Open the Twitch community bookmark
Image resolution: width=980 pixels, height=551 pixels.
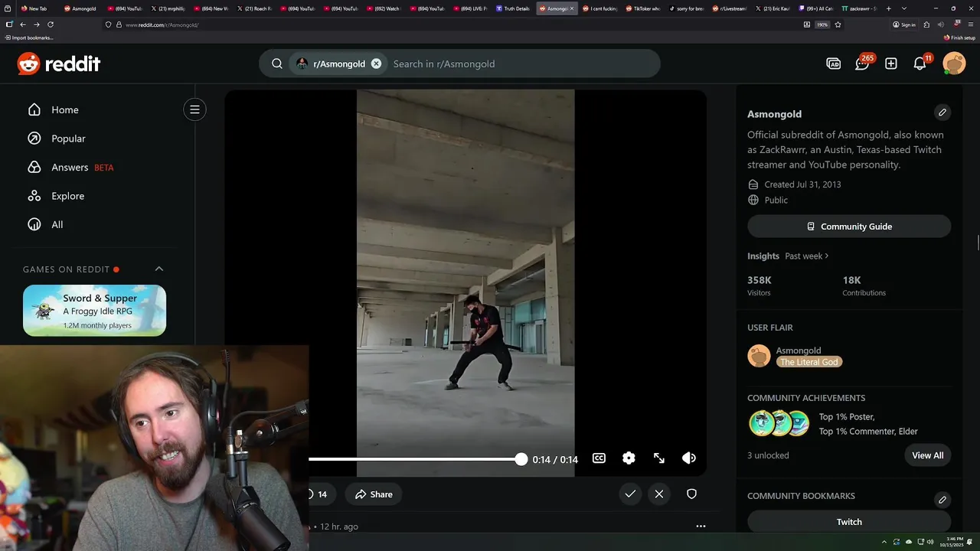point(849,522)
